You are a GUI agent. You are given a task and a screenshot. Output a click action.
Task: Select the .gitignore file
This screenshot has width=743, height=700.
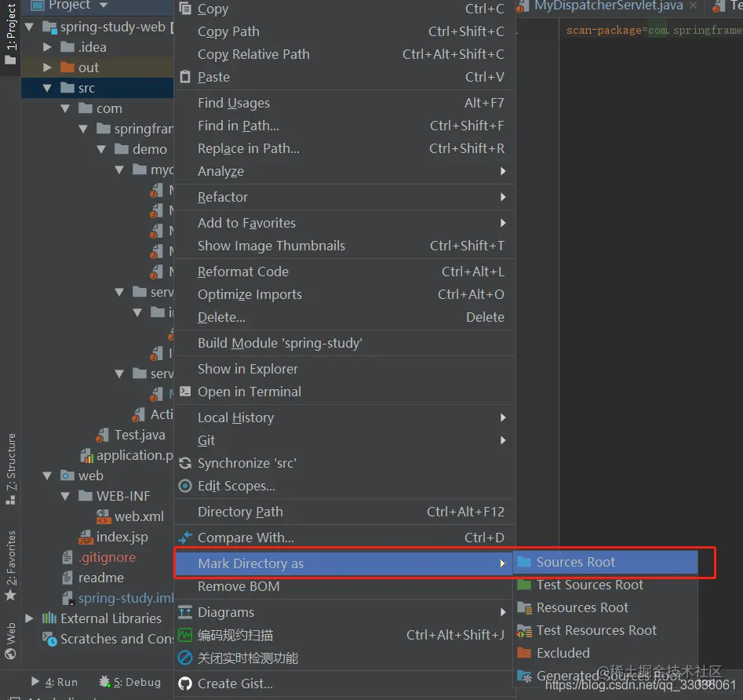(107, 557)
